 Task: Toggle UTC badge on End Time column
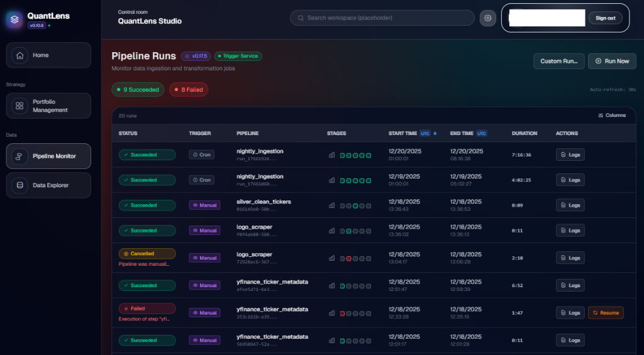pyautogui.click(x=482, y=133)
